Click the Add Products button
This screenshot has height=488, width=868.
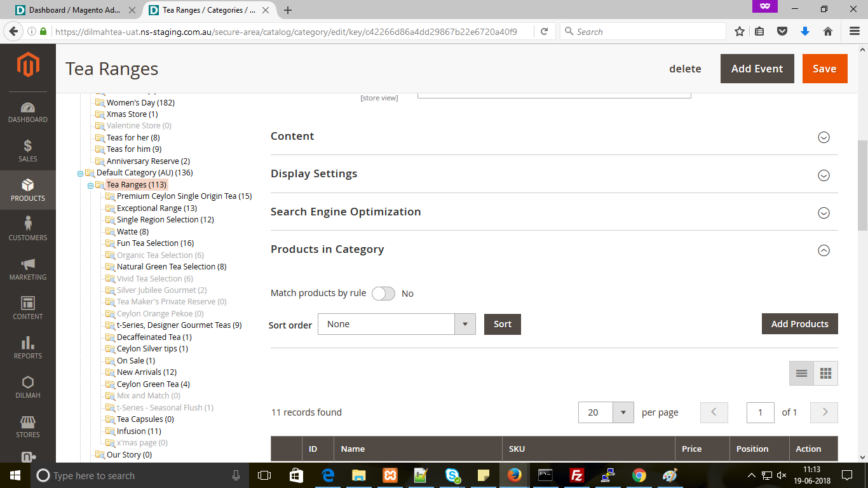pyautogui.click(x=799, y=323)
